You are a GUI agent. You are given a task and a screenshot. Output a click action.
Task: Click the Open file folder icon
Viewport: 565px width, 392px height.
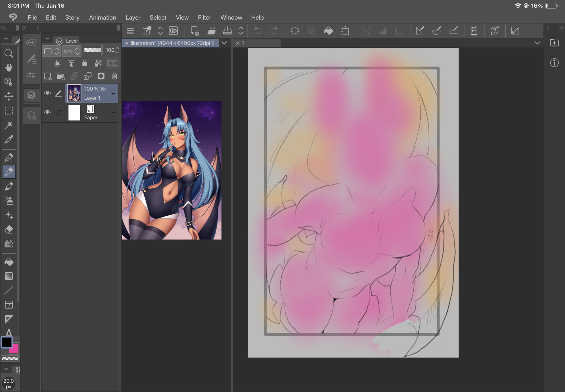click(211, 30)
